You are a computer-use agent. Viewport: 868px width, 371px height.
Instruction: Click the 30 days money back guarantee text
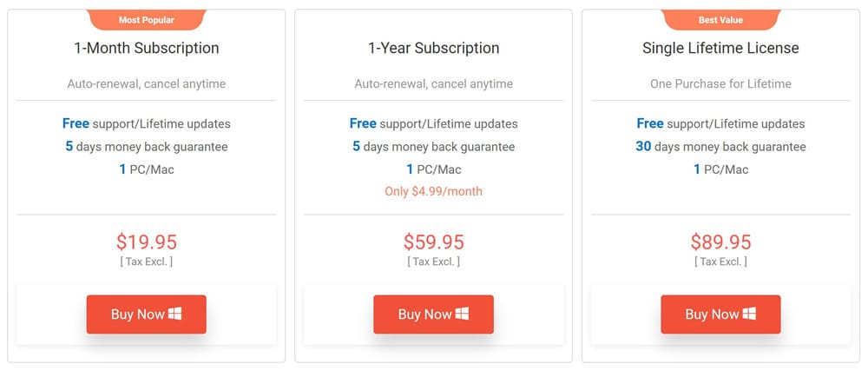(720, 147)
